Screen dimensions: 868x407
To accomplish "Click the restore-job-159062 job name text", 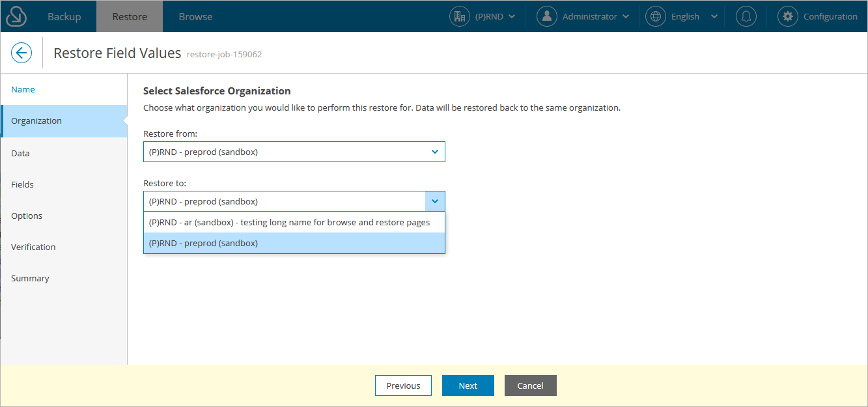I will (x=224, y=54).
